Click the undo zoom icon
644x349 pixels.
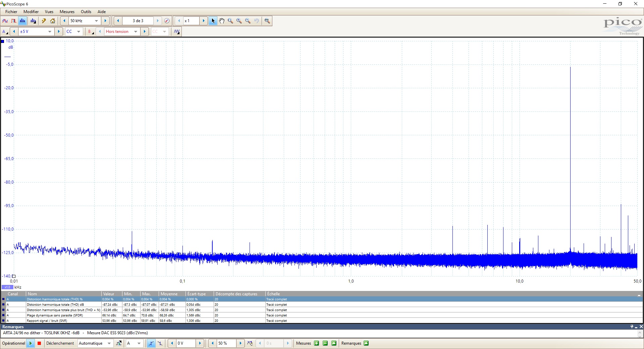tap(257, 21)
